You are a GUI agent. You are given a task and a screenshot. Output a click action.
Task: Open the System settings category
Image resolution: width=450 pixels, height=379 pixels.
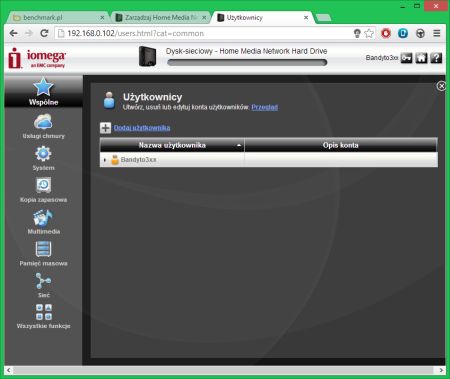(x=43, y=158)
